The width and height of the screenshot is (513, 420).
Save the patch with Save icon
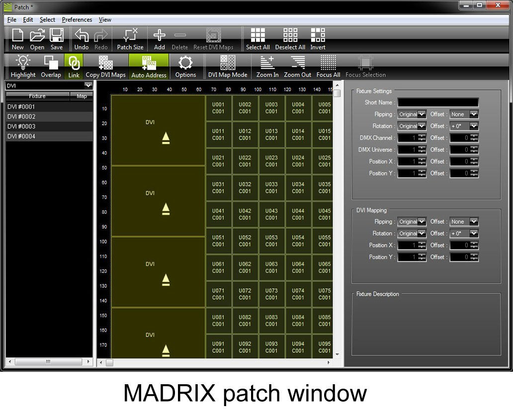tap(56, 39)
